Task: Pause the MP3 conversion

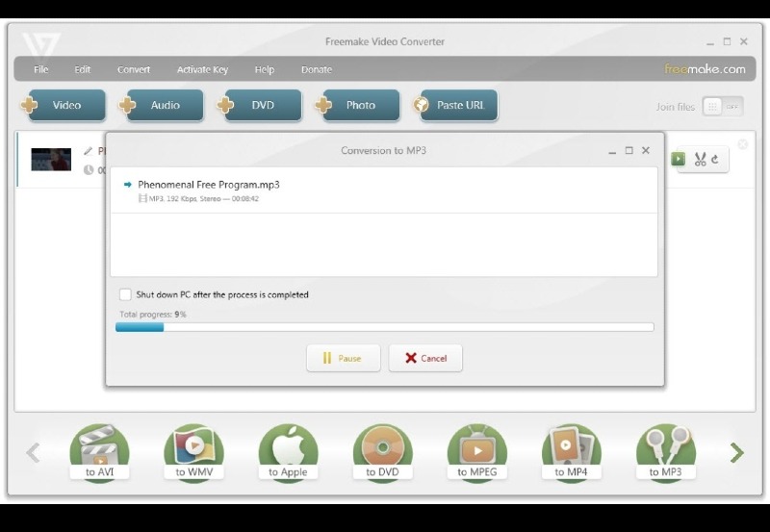Action: coord(344,358)
